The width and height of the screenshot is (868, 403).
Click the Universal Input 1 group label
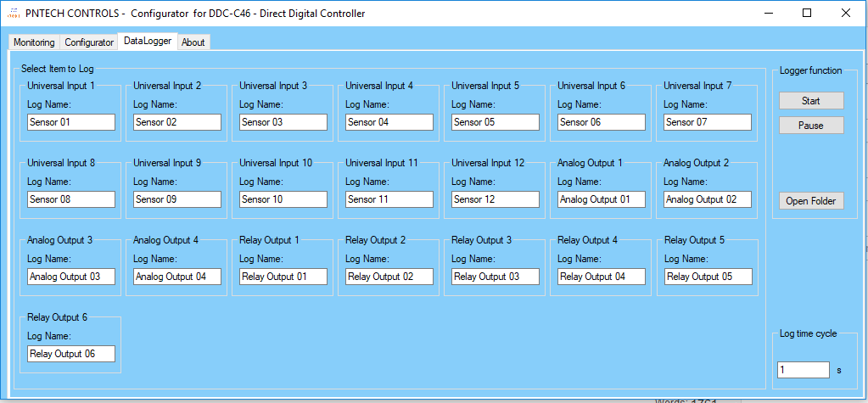tap(61, 86)
